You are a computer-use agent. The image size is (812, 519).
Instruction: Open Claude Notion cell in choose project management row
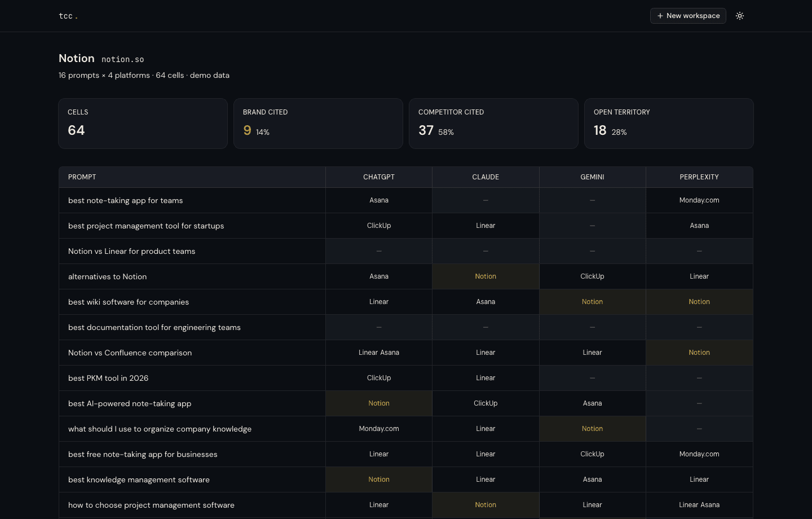pos(486,505)
